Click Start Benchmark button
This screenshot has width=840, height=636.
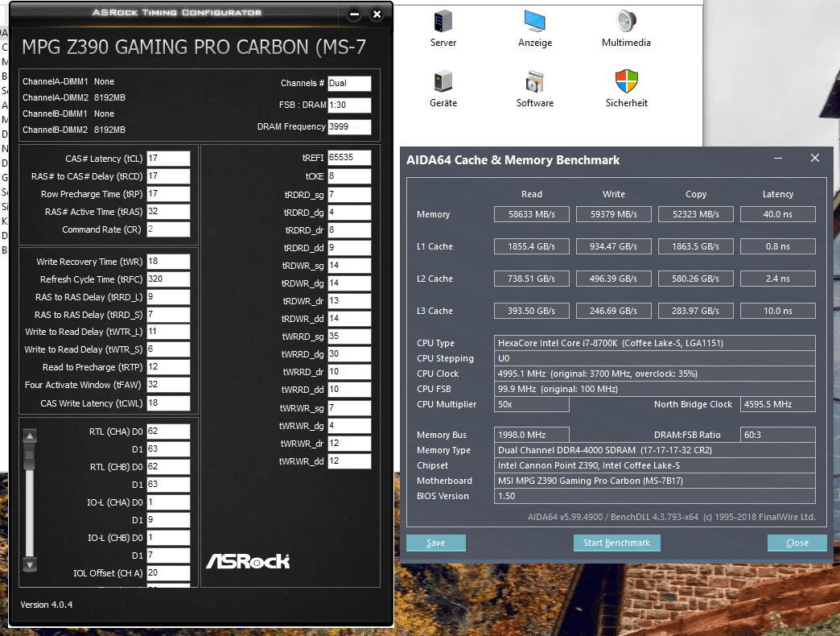616,543
